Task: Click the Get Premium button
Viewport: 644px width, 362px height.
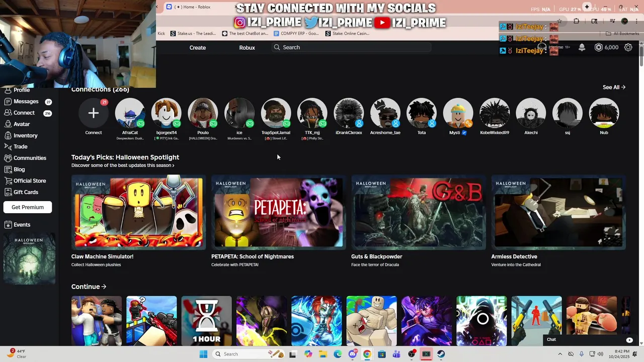Action: pyautogui.click(x=28, y=207)
